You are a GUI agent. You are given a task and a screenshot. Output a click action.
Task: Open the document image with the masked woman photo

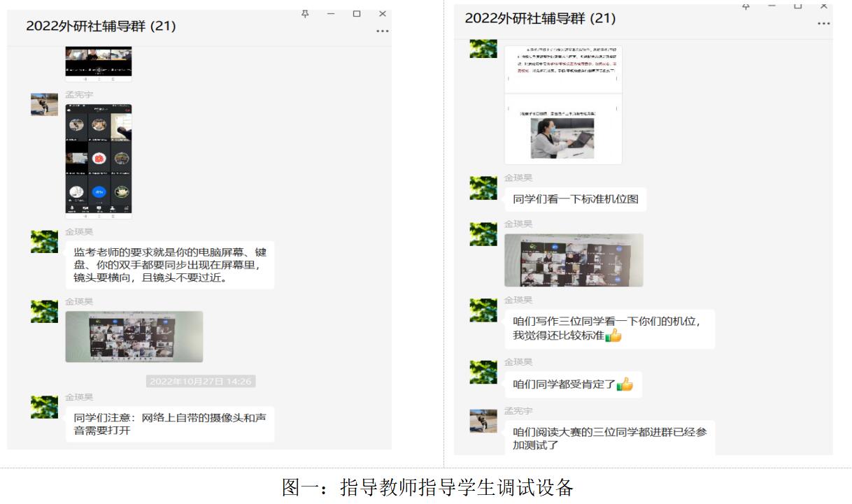point(563,105)
